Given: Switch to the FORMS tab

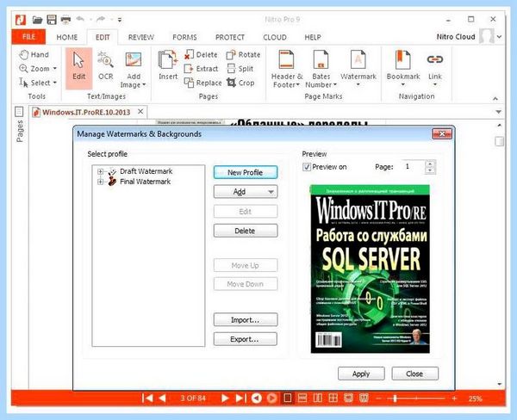Looking at the screenshot, I should 184,37.
